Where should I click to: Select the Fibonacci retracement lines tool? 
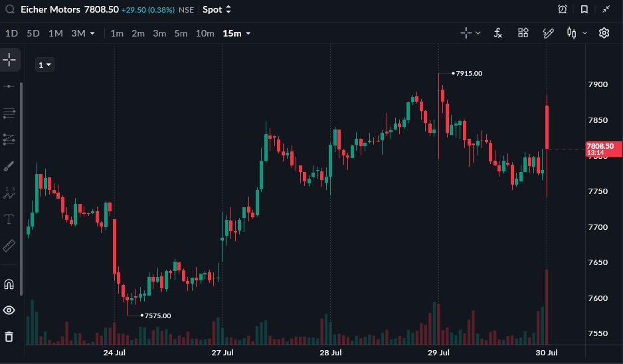(x=9, y=114)
